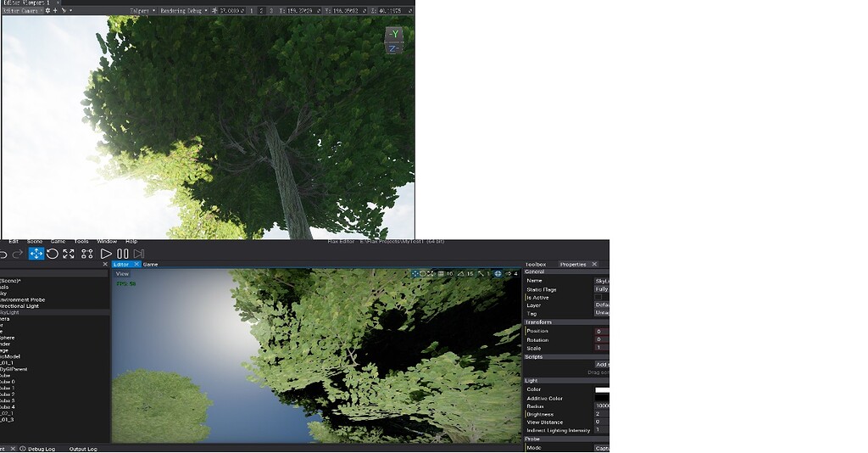This screenshot has height=453, width=868.
Task: Click the scene tree search box
Action: click(x=54, y=273)
